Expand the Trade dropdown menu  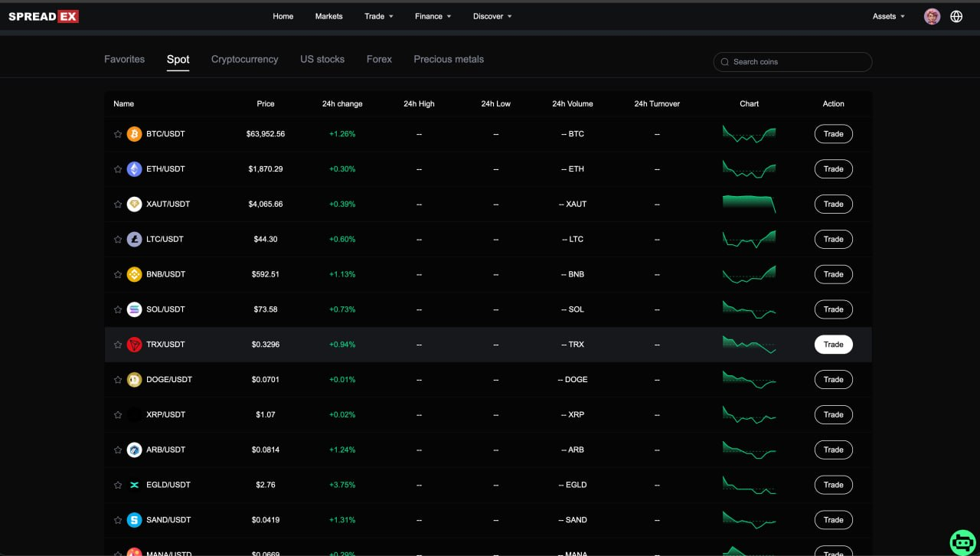click(x=378, y=16)
